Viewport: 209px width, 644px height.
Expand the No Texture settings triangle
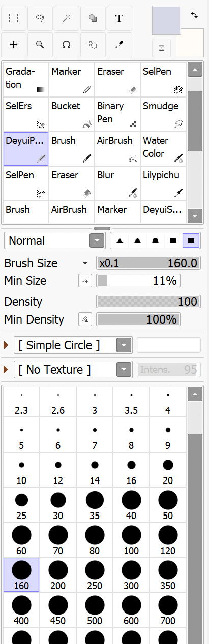pos(6,370)
